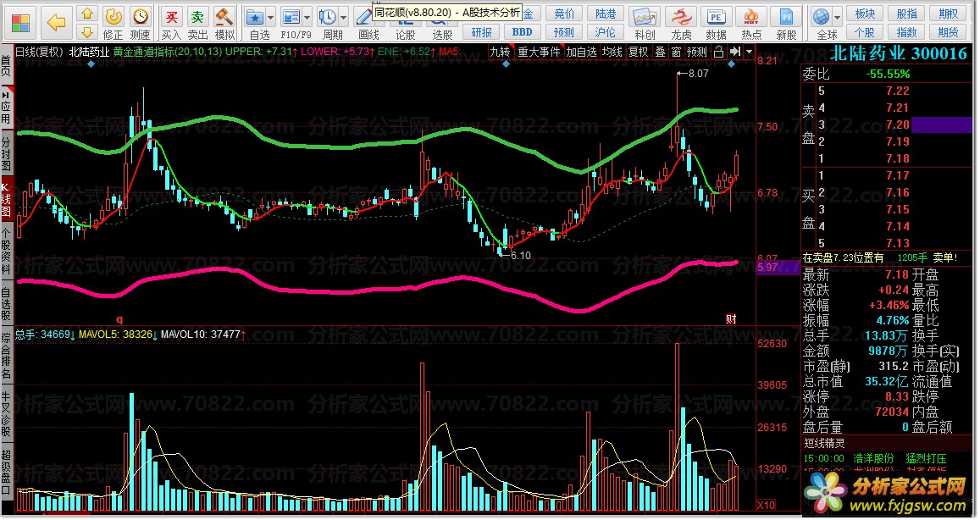This screenshot has height=520, width=980.
Task: Open the F10/F9 info icon
Action: pyautogui.click(x=291, y=23)
